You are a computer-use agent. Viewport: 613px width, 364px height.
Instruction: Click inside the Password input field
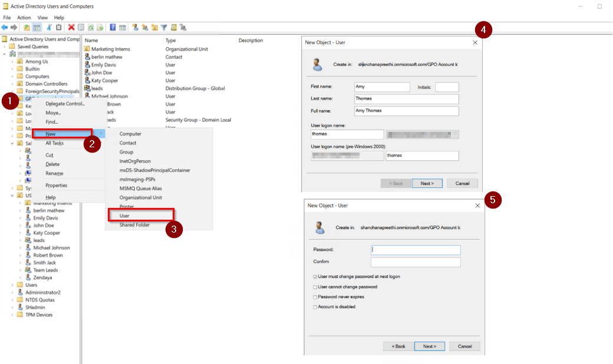[416, 250]
